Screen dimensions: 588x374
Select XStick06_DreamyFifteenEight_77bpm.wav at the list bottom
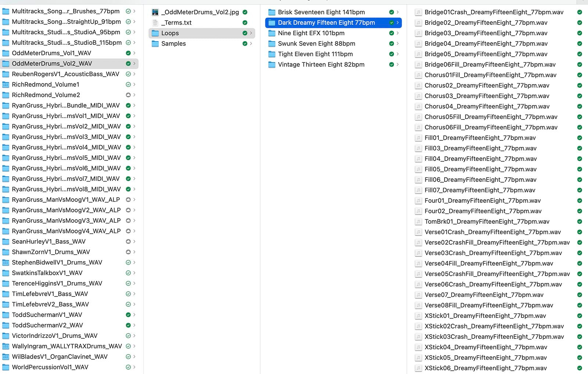click(485, 368)
